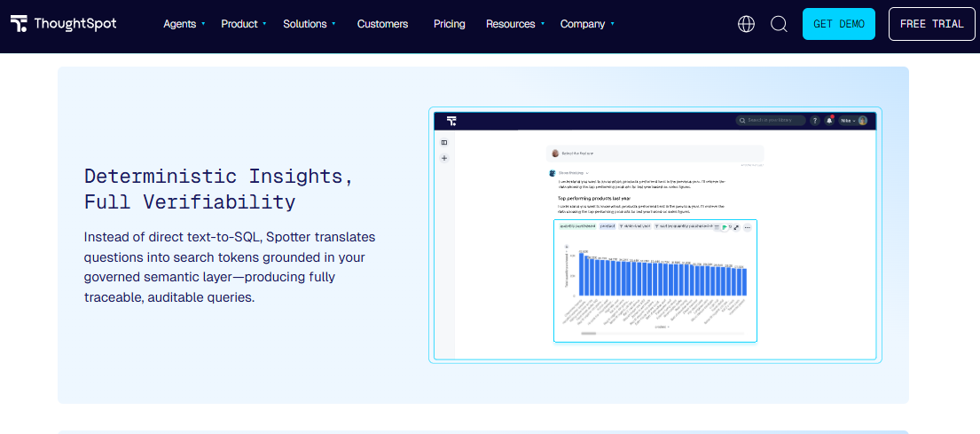Expand the Resources menu
980x434 pixels.
click(x=515, y=24)
